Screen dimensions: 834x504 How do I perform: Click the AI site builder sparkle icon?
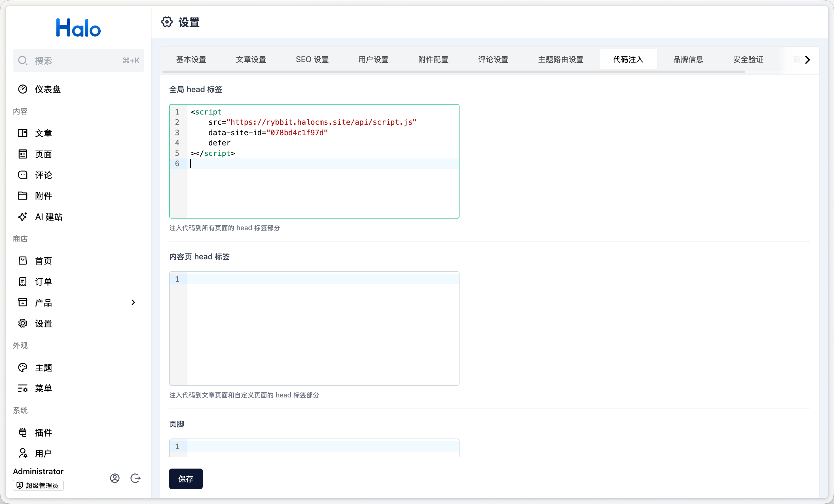23,217
